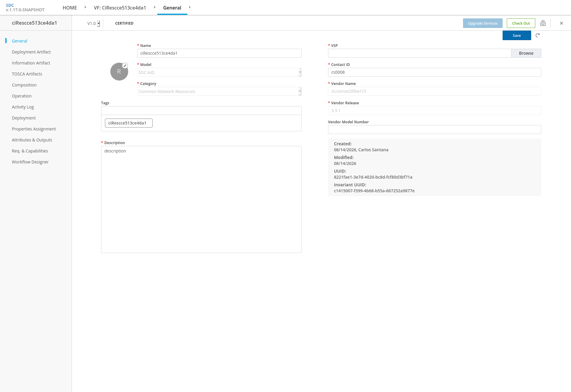This screenshot has width=571, height=392.
Task: Select the General breadcrumb tab
Action: pos(172,8)
